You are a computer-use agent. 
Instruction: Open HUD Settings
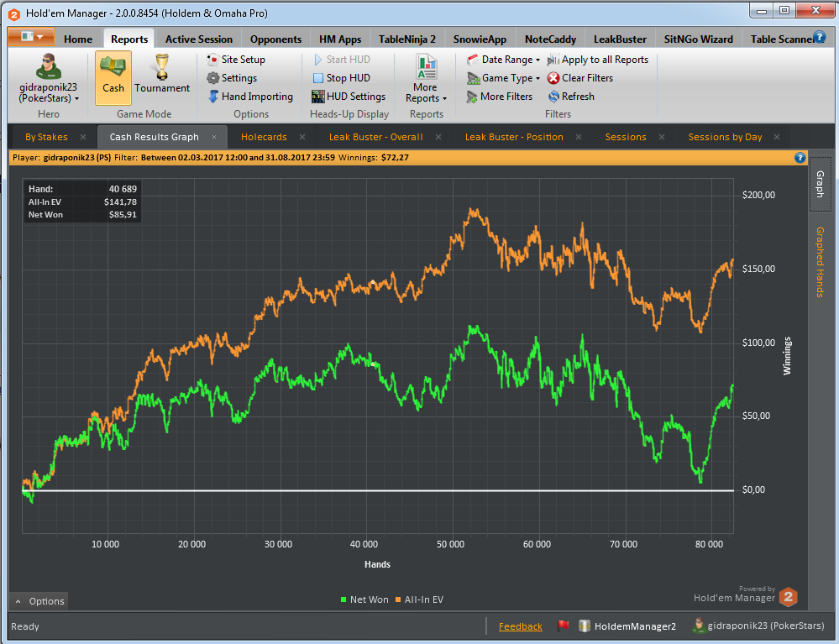(x=349, y=97)
